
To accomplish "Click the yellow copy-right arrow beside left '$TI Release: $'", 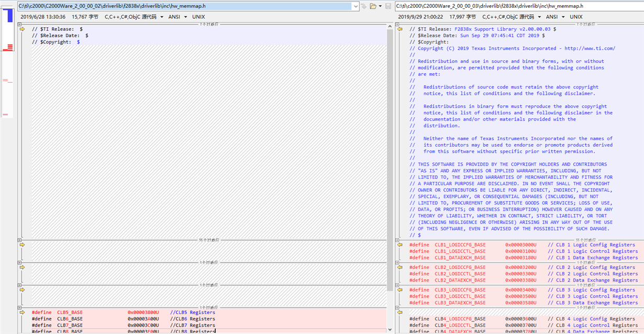I will [x=22, y=29].
